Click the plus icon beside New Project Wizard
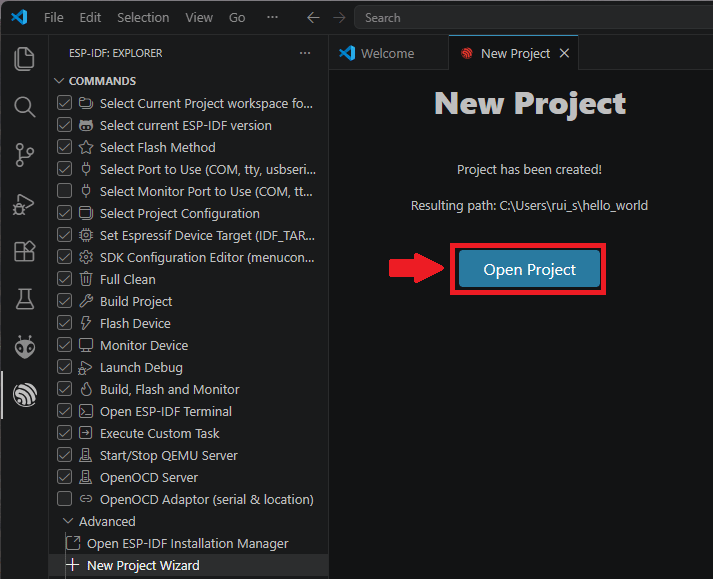The height and width of the screenshot is (579, 713). 73,565
